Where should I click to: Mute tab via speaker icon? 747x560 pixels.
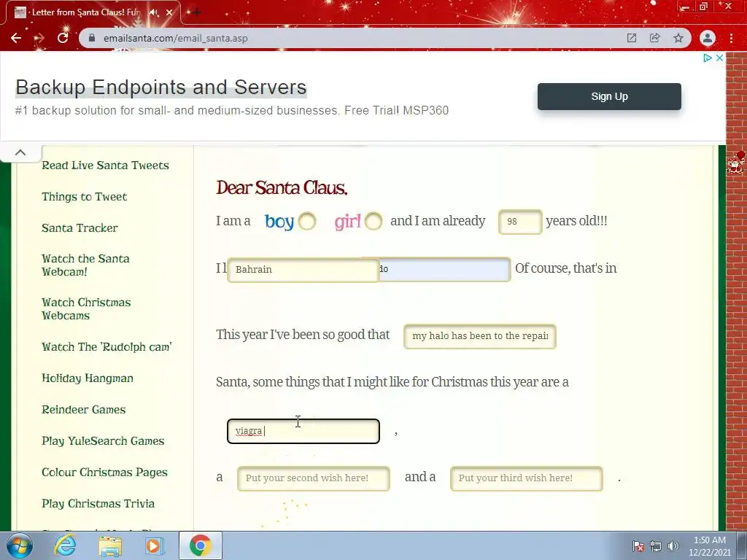tap(153, 12)
